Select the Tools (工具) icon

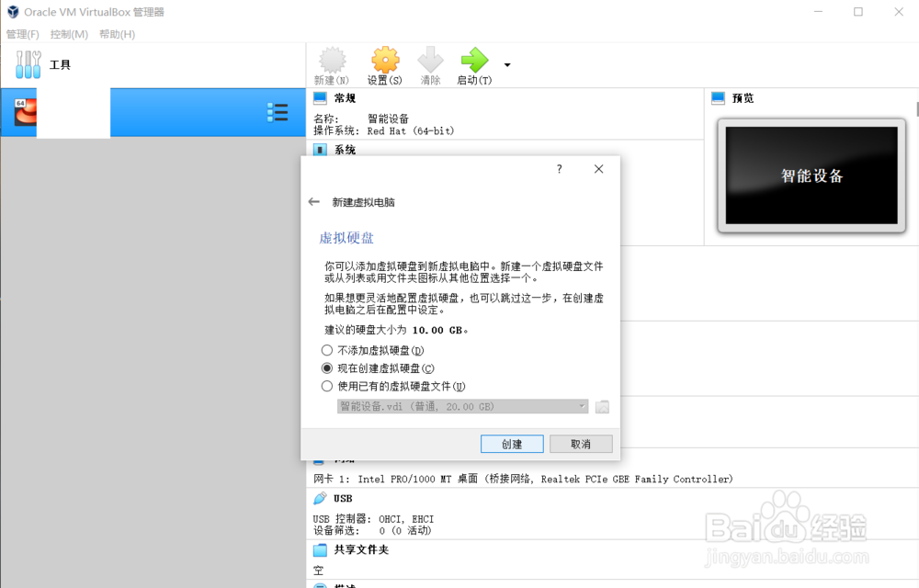[x=28, y=64]
